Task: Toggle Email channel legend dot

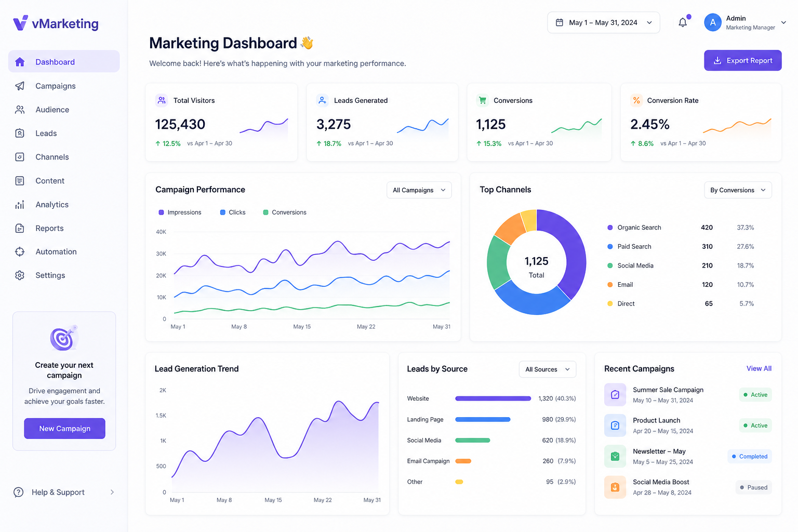Action: 610,285
